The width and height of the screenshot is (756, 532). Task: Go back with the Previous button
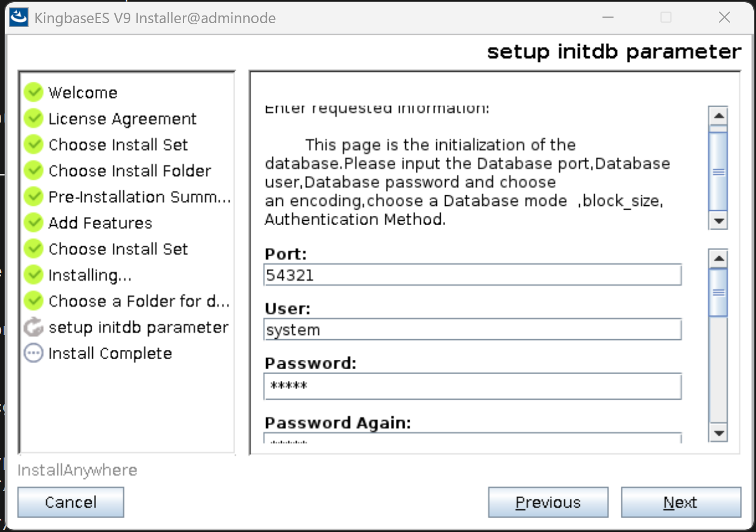tap(548, 502)
